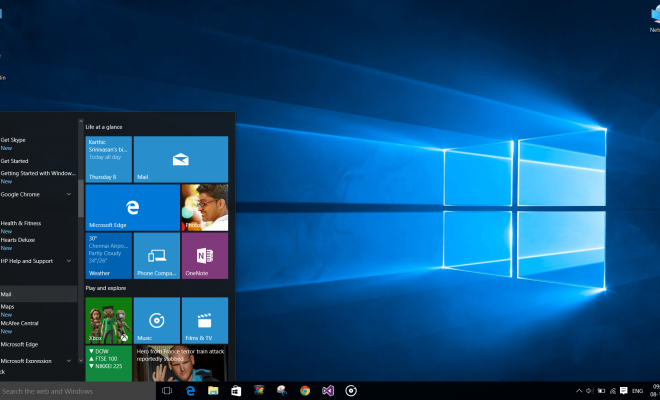Open Groove Music taskbar icon

click(x=351, y=391)
